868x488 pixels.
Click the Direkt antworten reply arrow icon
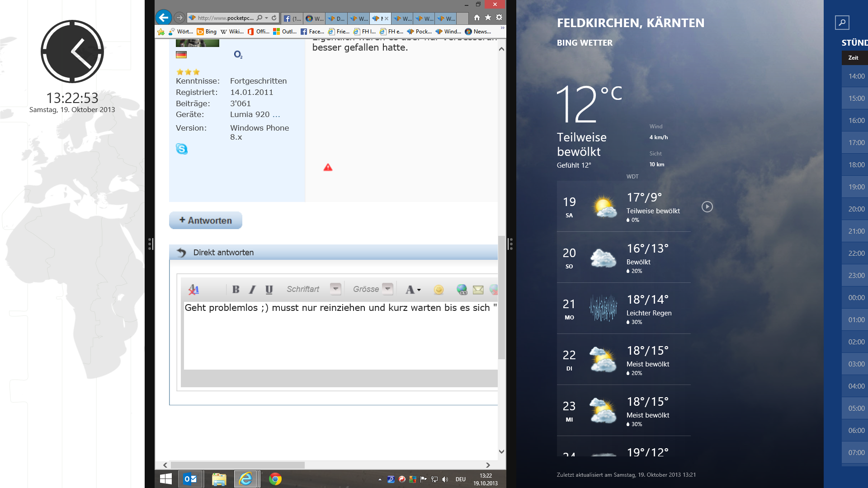[x=181, y=253]
